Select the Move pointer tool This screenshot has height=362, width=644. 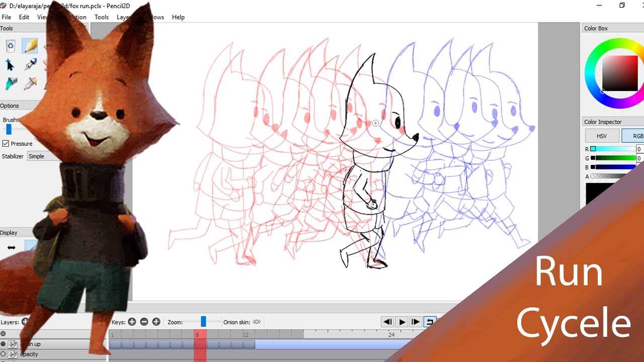(10, 65)
